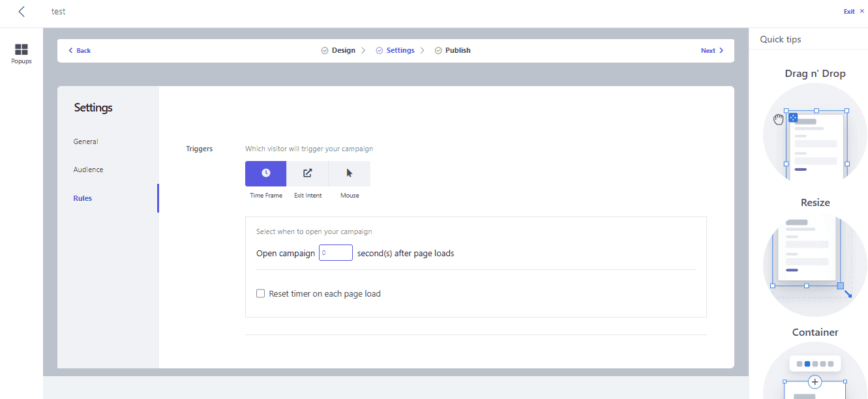This screenshot has height=399, width=868.
Task: Click the Drag n' Drop tip illustration
Action: tap(815, 135)
